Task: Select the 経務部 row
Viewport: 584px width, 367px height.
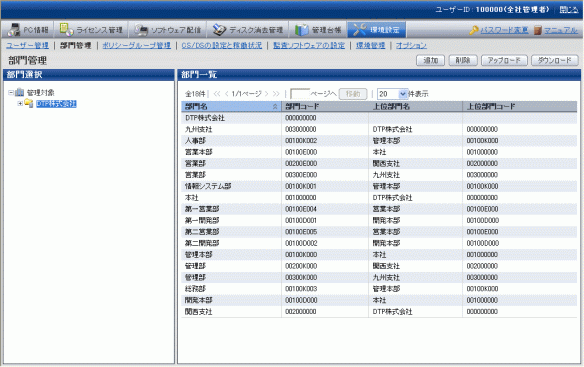Action: coord(379,289)
